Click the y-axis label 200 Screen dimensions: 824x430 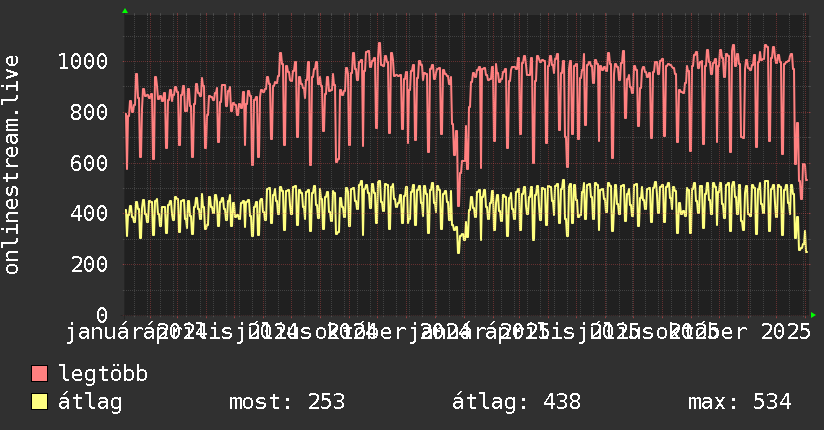[89, 264]
